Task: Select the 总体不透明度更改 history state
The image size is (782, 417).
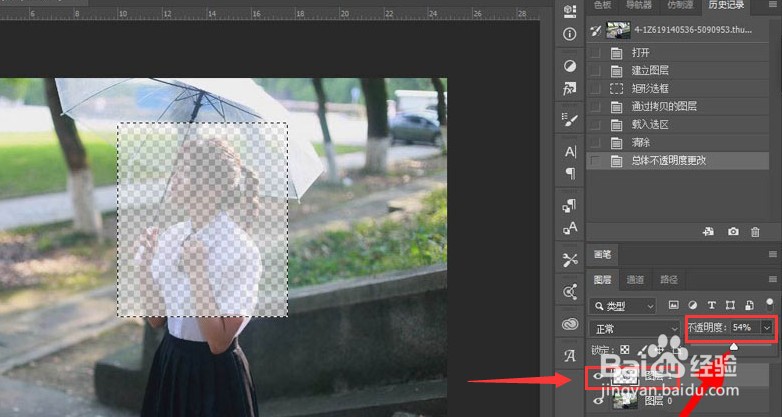Action: [x=678, y=161]
